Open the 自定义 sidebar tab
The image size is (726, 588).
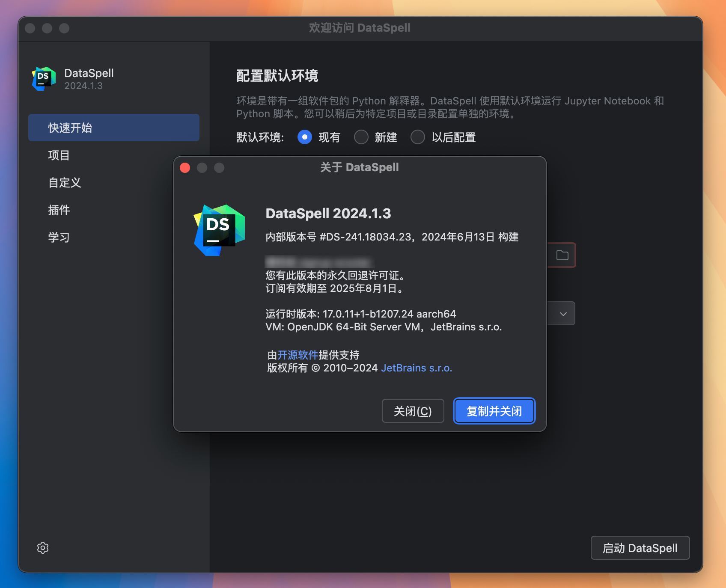click(x=114, y=182)
